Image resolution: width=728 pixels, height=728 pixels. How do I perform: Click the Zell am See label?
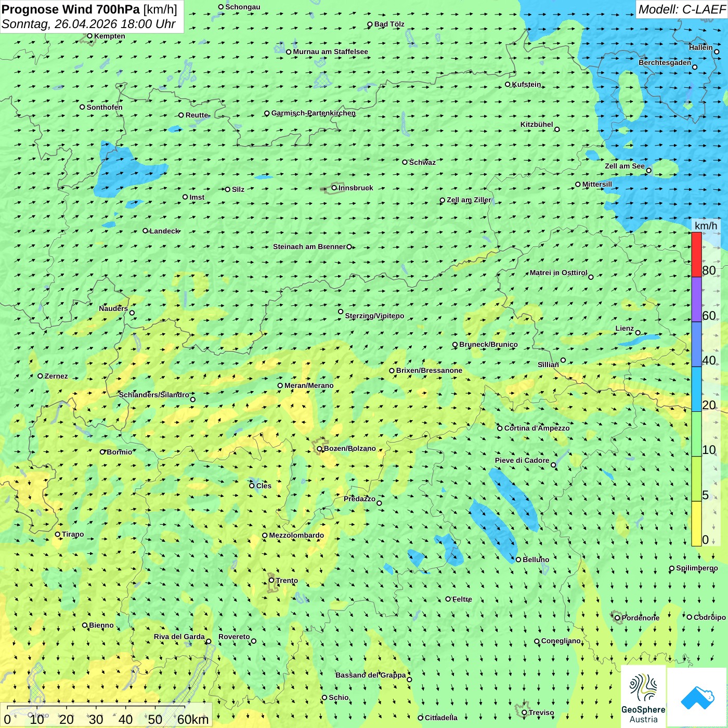pyautogui.click(x=625, y=166)
